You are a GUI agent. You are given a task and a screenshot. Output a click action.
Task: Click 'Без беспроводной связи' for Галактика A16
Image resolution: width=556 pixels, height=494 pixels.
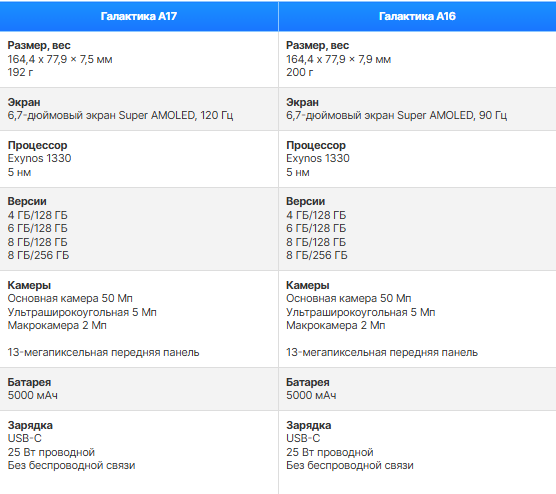point(350,466)
